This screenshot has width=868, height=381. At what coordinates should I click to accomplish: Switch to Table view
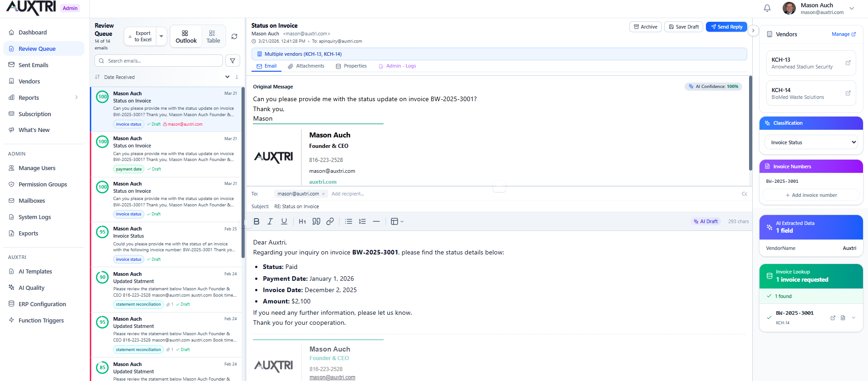pyautogui.click(x=213, y=36)
